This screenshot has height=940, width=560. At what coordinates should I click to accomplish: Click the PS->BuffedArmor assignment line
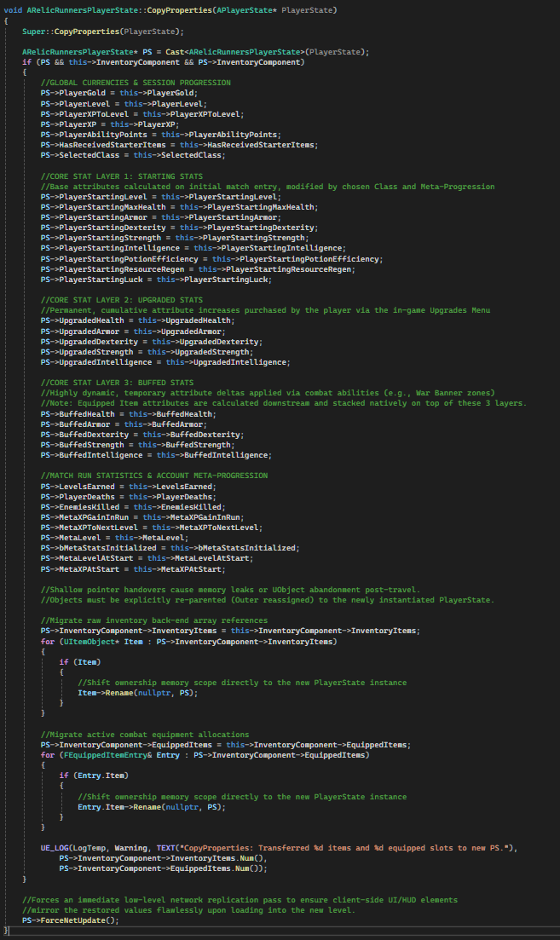pos(124,424)
